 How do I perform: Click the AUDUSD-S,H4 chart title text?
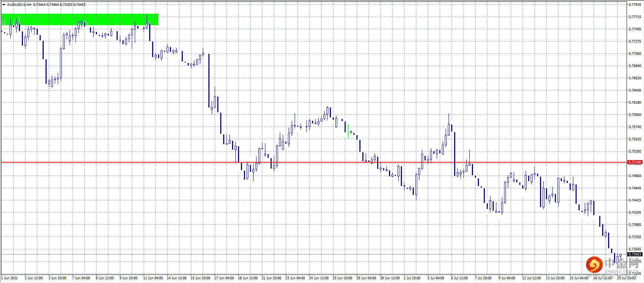click(19, 5)
